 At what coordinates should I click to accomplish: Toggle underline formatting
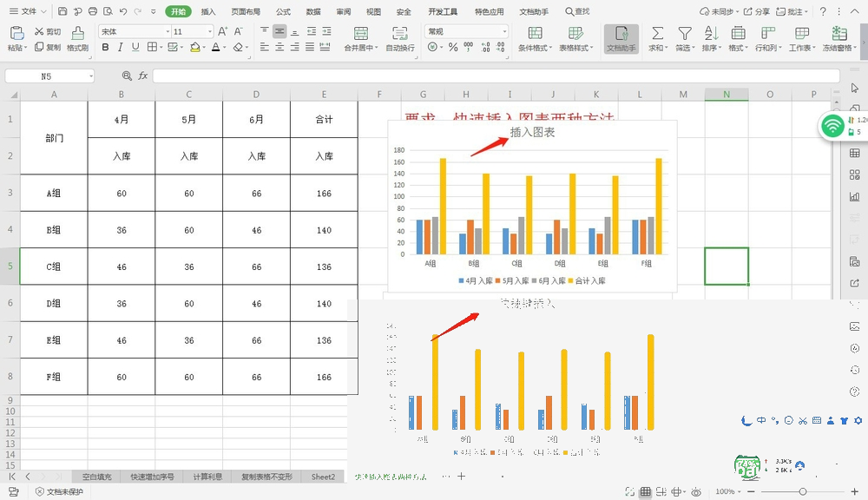(x=135, y=47)
